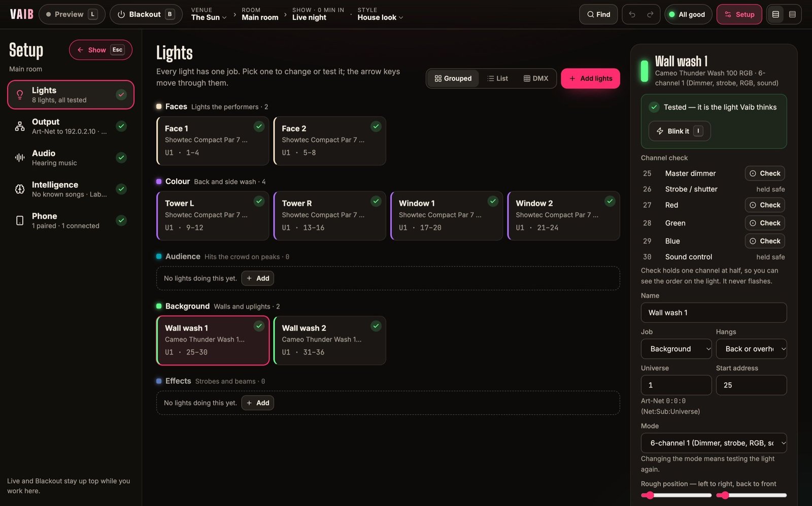
Task: Open the Hangs Back or overhead dropdown
Action: [x=751, y=349]
